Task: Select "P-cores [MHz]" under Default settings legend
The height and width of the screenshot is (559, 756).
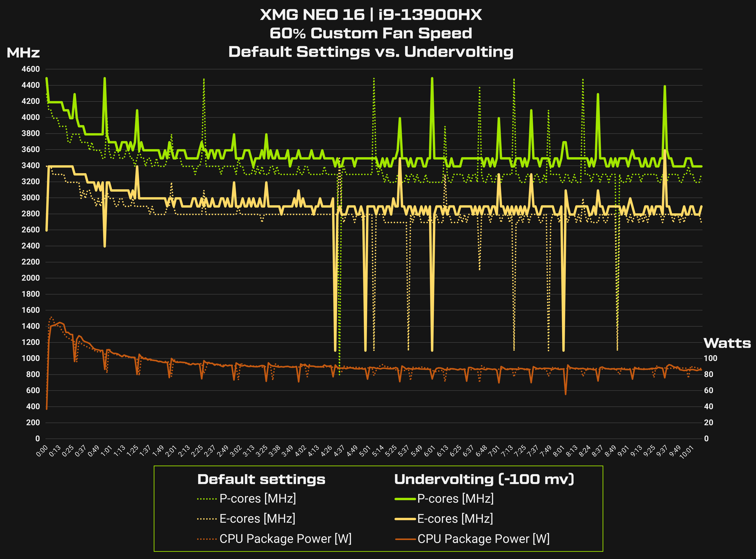Action: pyautogui.click(x=258, y=498)
